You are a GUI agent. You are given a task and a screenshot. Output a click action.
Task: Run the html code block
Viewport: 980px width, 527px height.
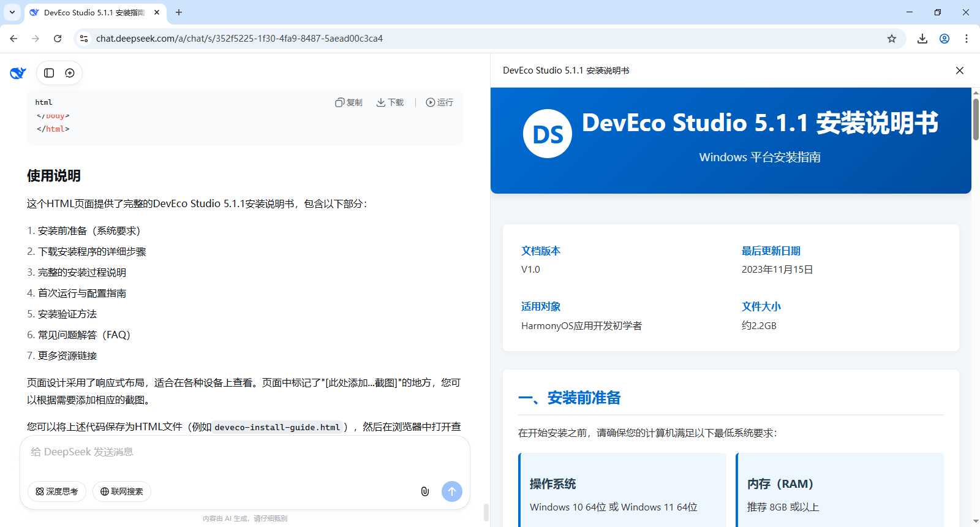pos(440,102)
